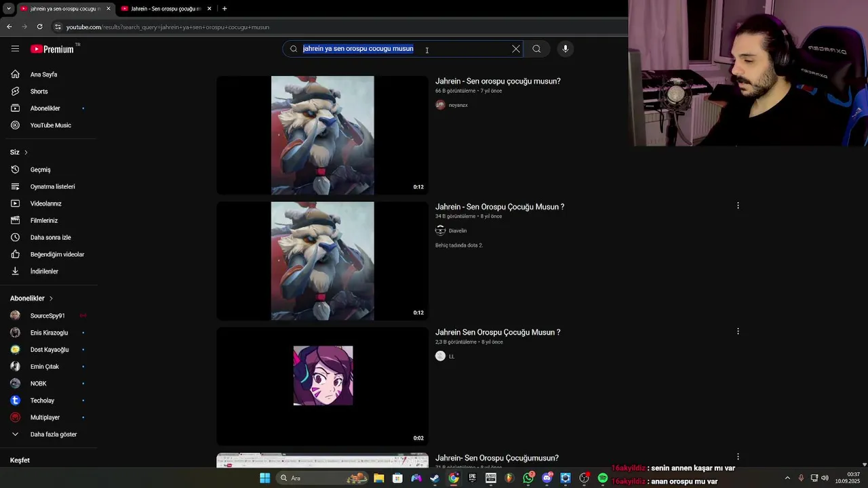Open Discord from taskbar
The width and height of the screenshot is (868, 488).
tap(547, 478)
